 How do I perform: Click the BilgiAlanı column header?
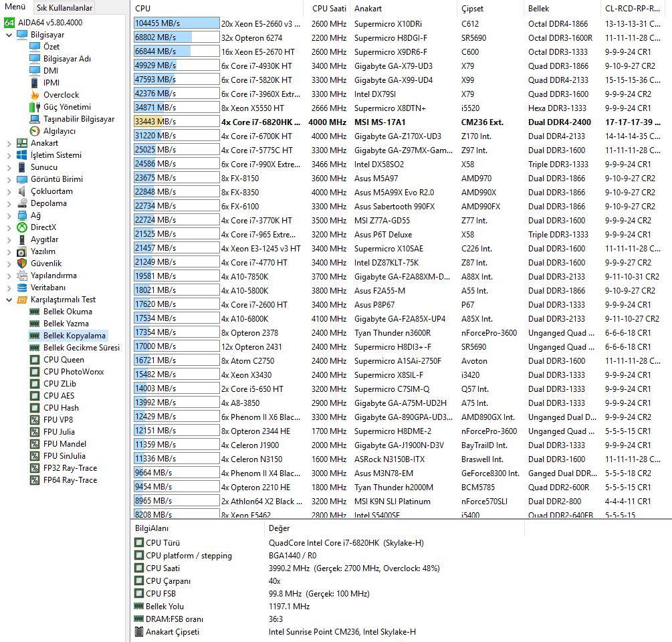(x=199, y=528)
